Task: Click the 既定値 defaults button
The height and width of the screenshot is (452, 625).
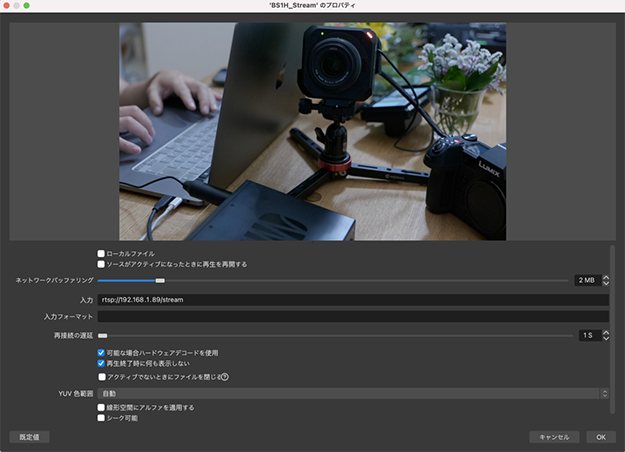Action: (29, 437)
